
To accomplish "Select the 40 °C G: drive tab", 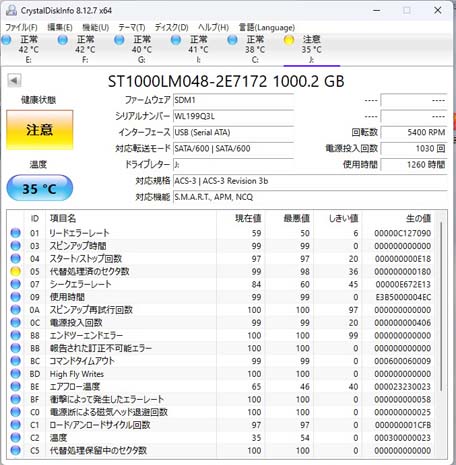I will point(142,49).
